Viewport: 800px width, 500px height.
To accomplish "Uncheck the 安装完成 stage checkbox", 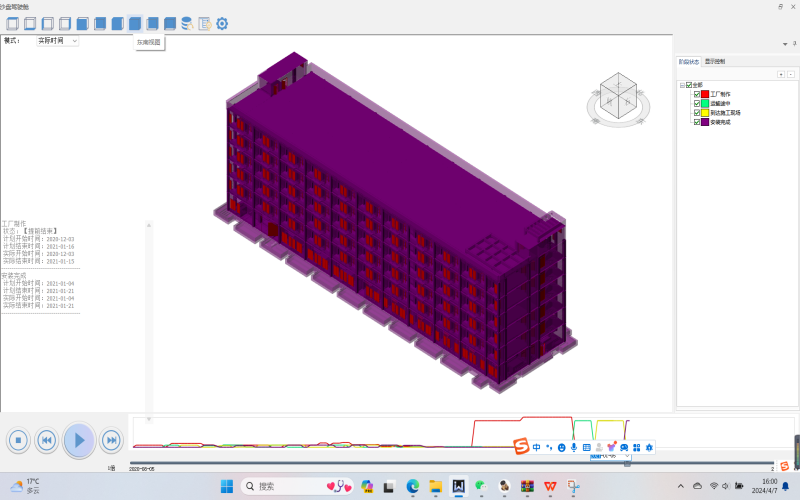I will pos(696,122).
